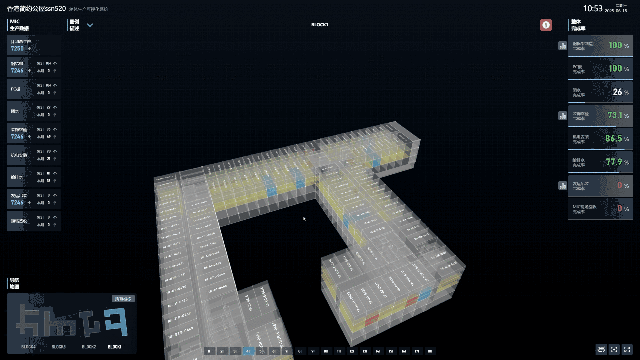This screenshot has width=640, height=360.
Task: Click the small button atop the minimap panel
Action: click(x=123, y=299)
